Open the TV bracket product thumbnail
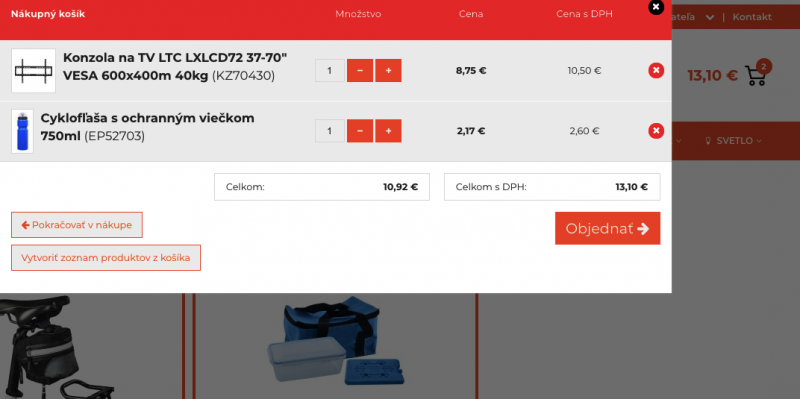800x399 pixels. point(33,70)
